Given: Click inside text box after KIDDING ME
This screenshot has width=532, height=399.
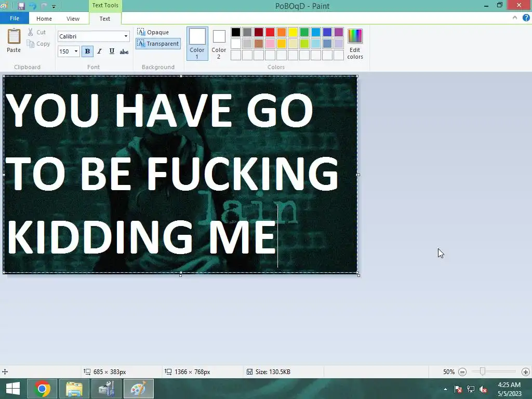Looking at the screenshot, I should [278, 236].
